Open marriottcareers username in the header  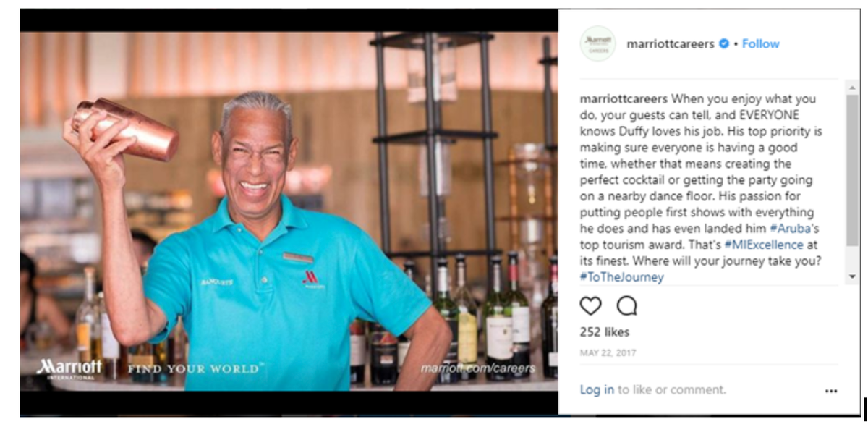pyautogui.click(x=671, y=44)
